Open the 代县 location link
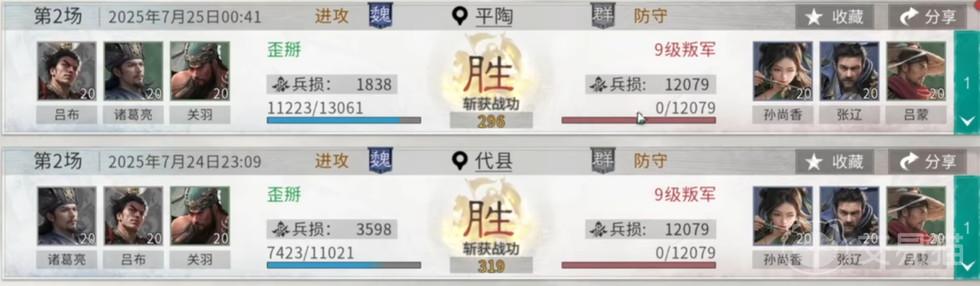Screen dimensions: 980x286 tap(494, 162)
